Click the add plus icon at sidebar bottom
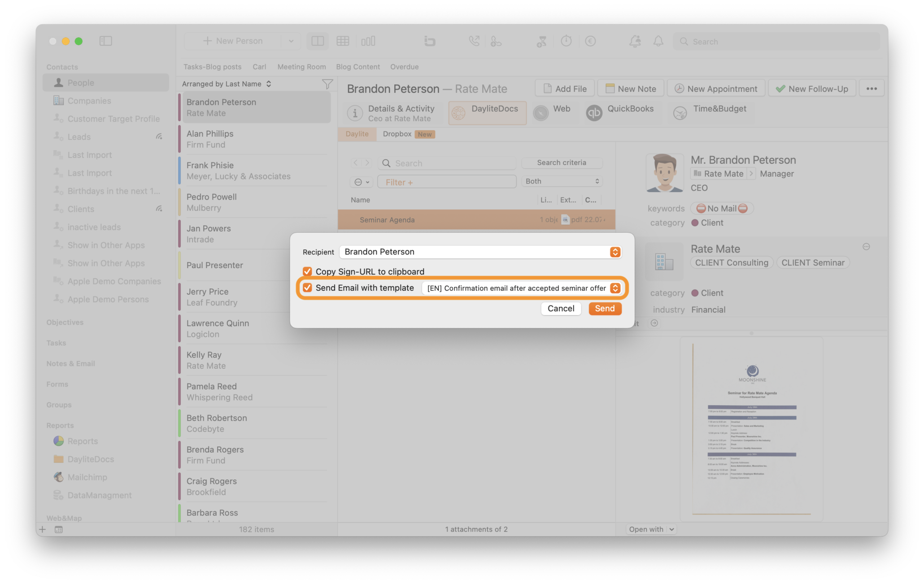The width and height of the screenshot is (924, 584). 42,530
